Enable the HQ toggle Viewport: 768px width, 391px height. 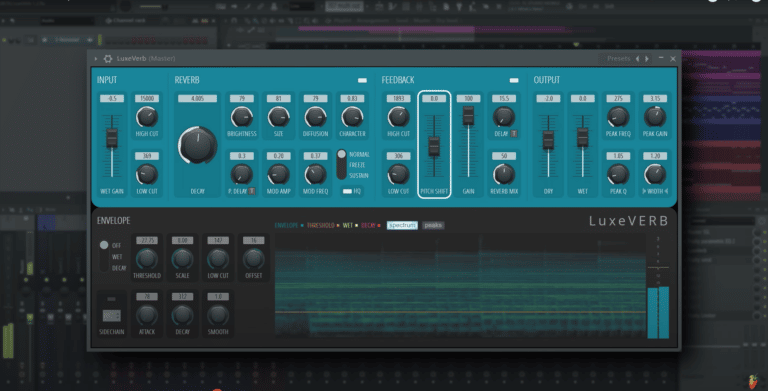click(347, 192)
